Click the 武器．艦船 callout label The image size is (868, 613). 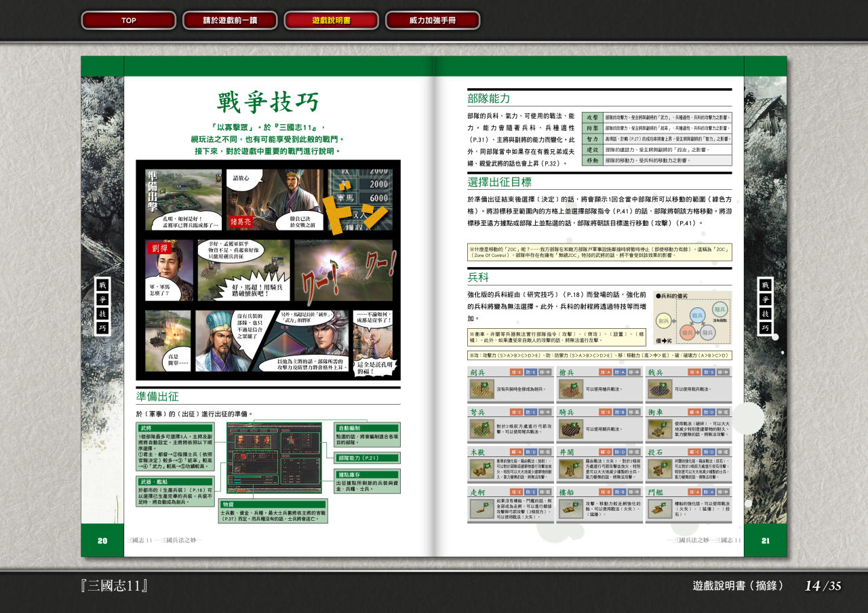tap(176, 481)
